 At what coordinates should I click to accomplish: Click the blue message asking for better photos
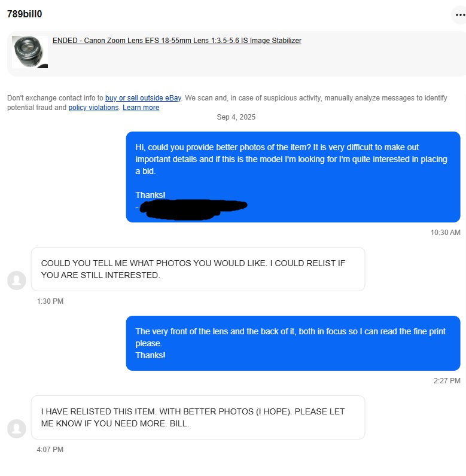[x=293, y=177]
